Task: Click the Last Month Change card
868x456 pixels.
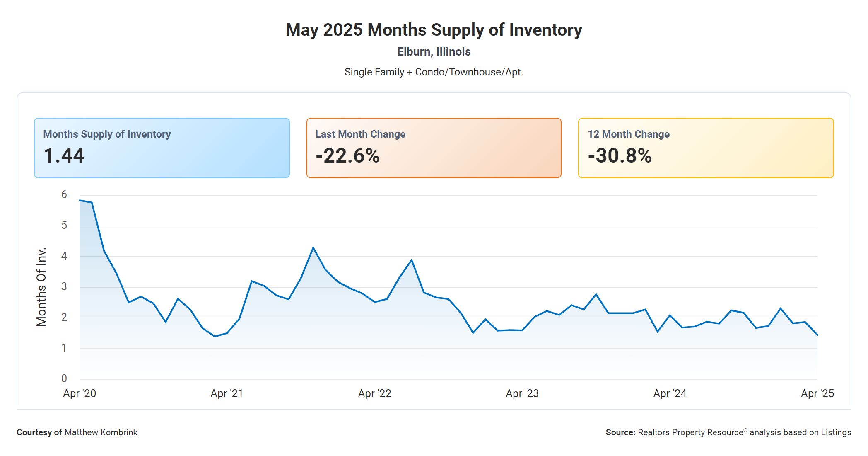Action: tap(434, 148)
